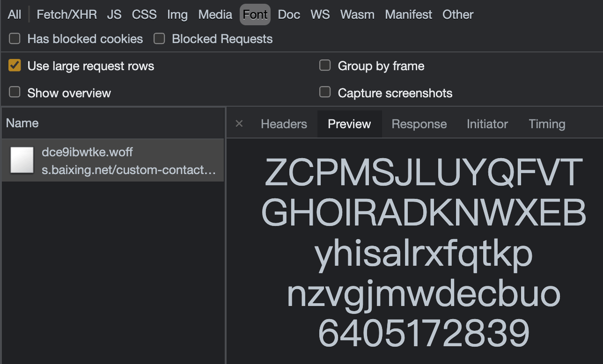This screenshot has height=364, width=603.
Task: Open the Timing tab
Action: (547, 124)
